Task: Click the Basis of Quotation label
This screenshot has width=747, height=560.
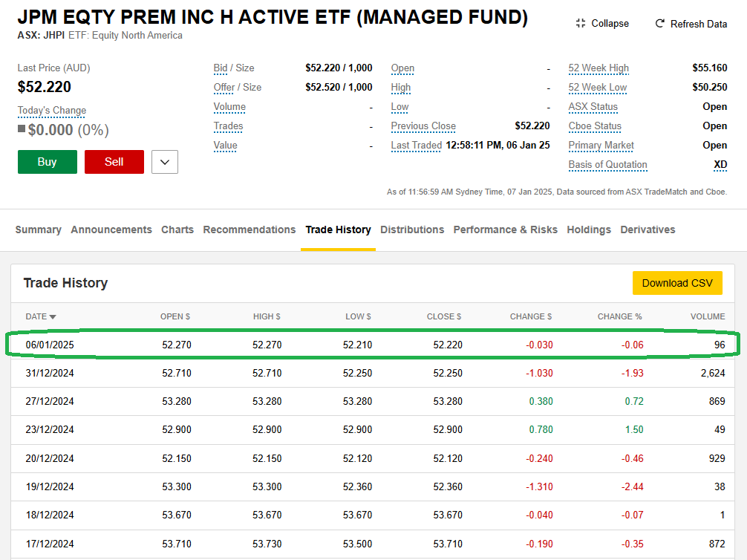Action: [x=607, y=165]
